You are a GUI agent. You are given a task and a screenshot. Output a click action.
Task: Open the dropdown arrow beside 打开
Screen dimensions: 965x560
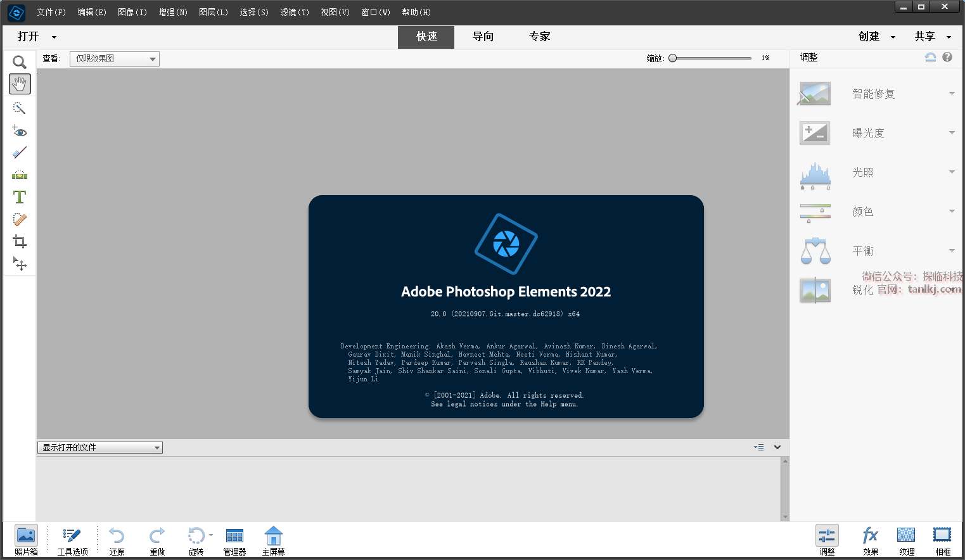click(54, 37)
